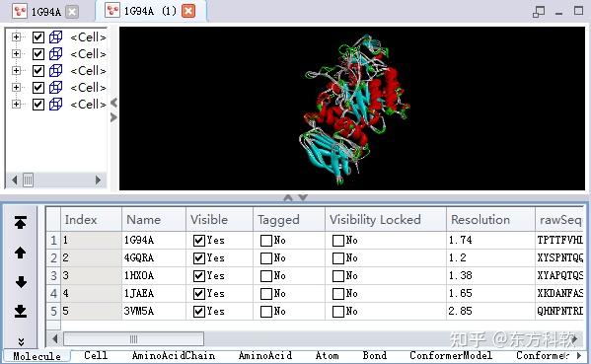Screen dimensions: 591x364
Task: Expand third Cell tree node
Action: (x=16, y=70)
